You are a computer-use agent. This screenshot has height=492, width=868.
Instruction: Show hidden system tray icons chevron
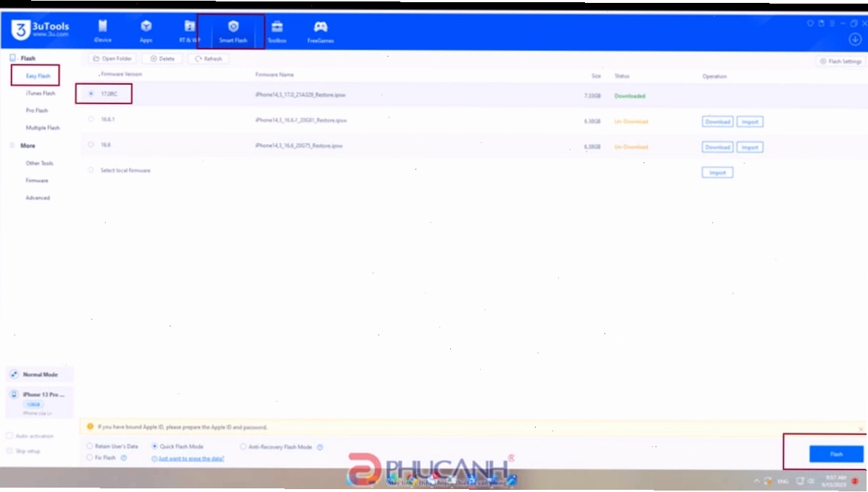[757, 481]
